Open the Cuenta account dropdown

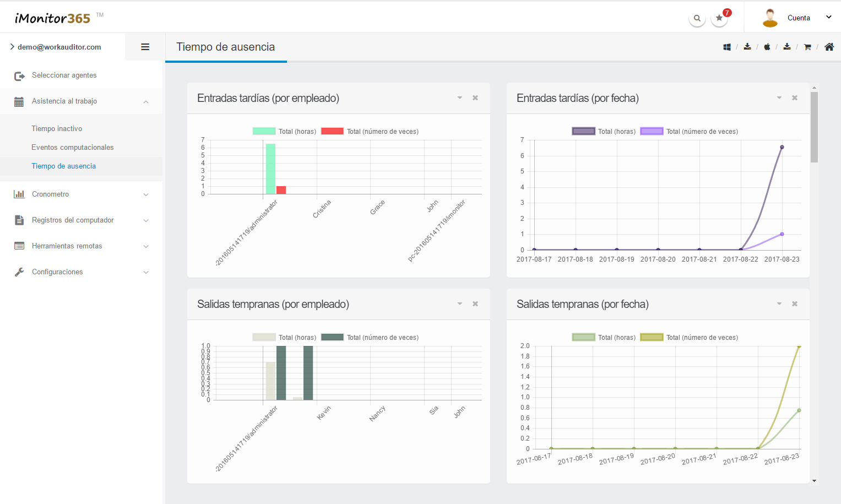tap(798, 18)
